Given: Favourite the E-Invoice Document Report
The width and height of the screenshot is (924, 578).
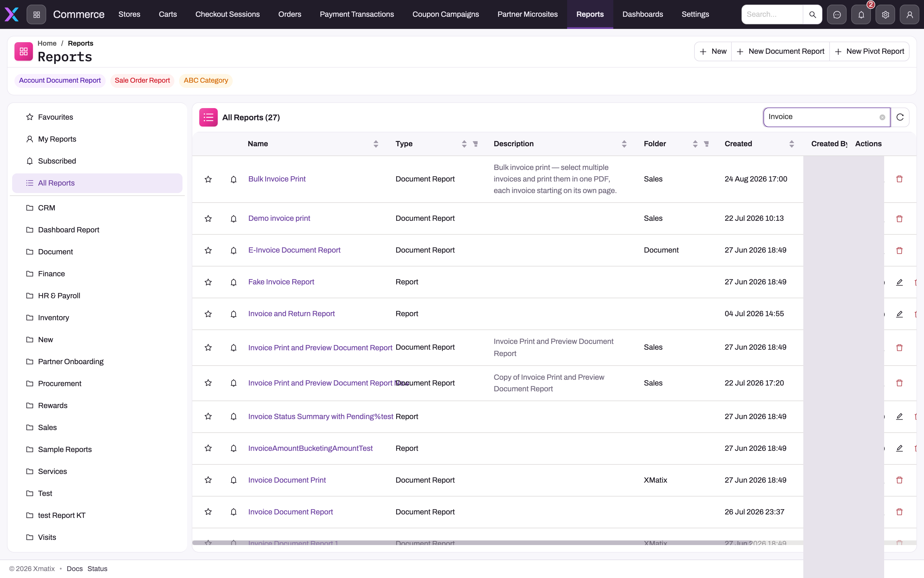Looking at the screenshot, I should [x=208, y=250].
